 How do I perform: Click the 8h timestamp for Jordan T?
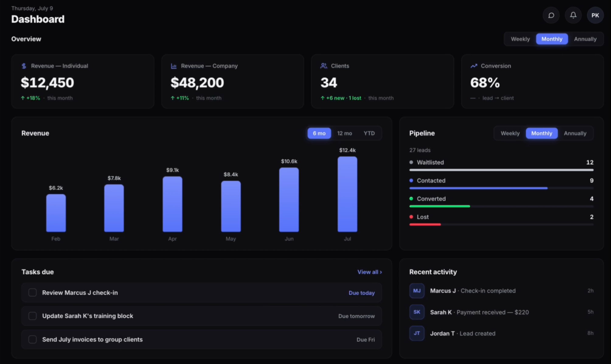tap(590, 333)
